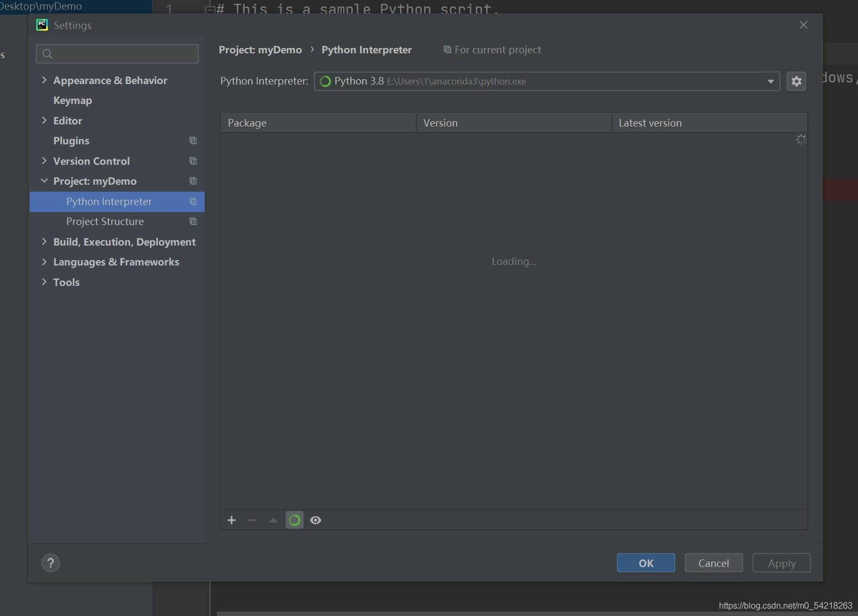Click Project: myDemo breadcrumb
Viewport: 858px width, 616px height.
point(260,50)
